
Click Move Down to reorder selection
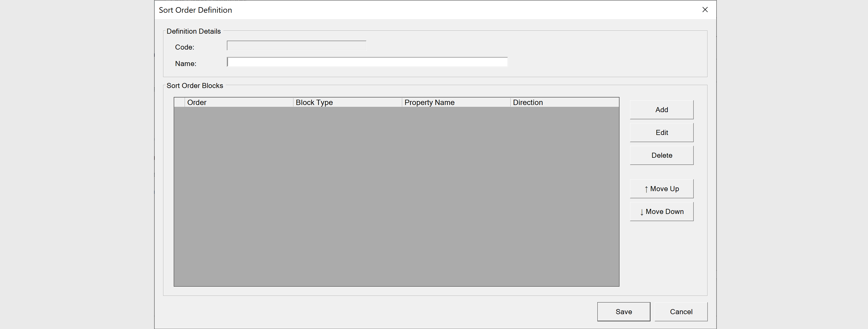tap(661, 212)
